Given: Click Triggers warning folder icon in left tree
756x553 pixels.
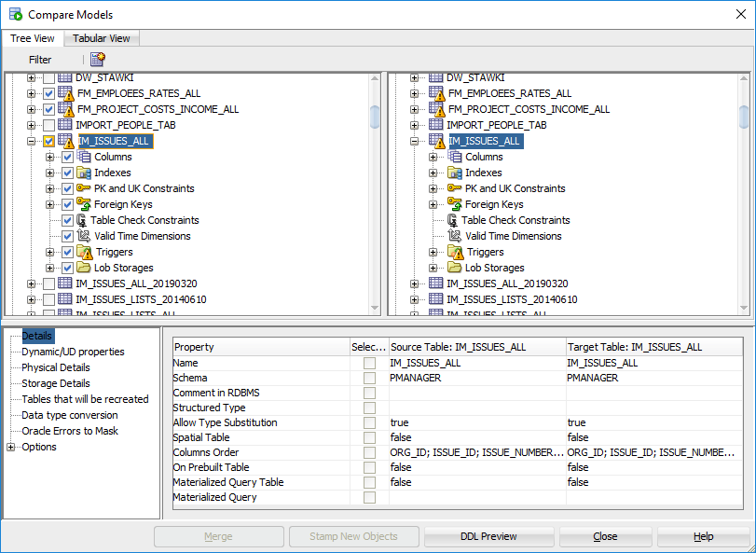Looking at the screenshot, I should tap(84, 252).
